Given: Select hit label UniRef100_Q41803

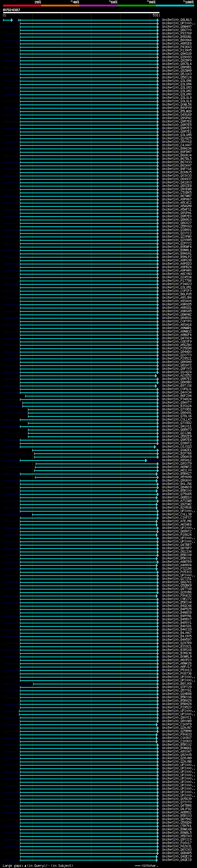Looking at the screenshot, I should [177, 182].
